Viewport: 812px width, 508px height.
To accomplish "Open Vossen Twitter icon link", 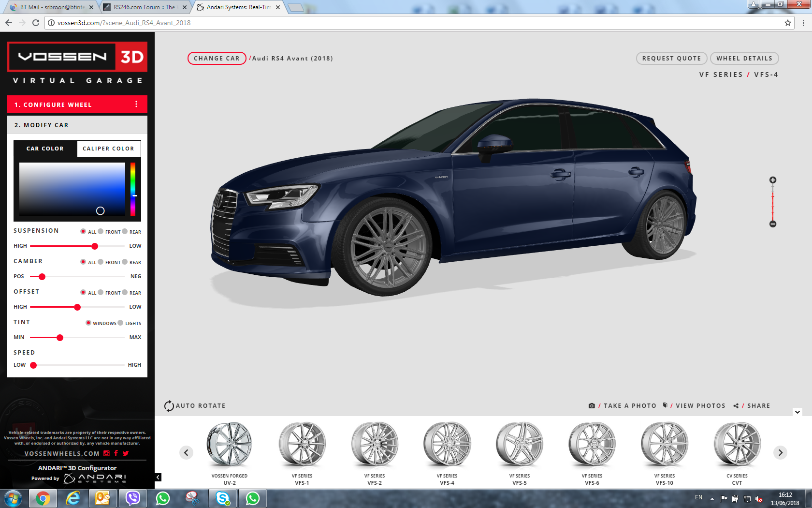I will click(x=126, y=453).
